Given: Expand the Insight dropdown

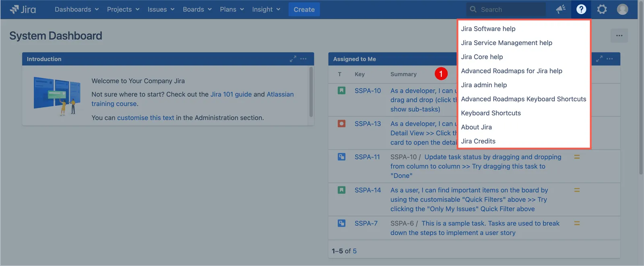Looking at the screenshot, I should [x=266, y=9].
